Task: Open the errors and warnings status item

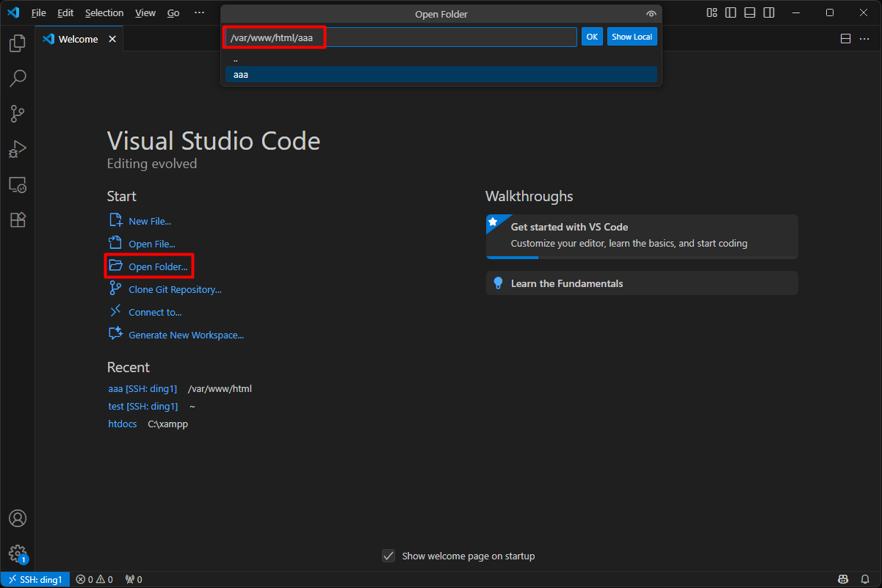Action: click(95, 580)
